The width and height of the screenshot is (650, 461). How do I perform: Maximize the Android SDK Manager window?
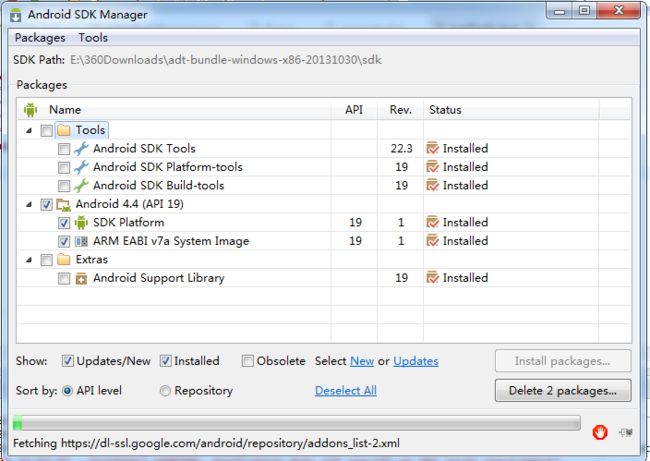point(584,11)
